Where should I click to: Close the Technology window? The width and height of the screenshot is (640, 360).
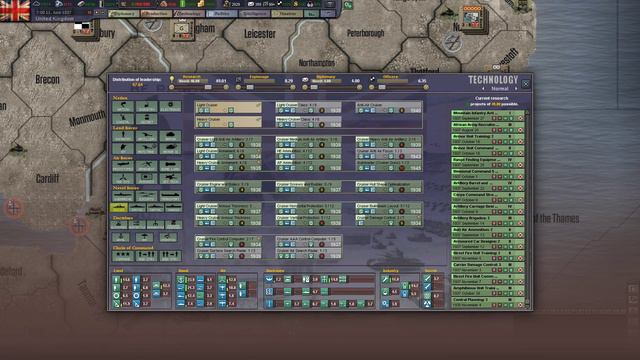coord(526,84)
